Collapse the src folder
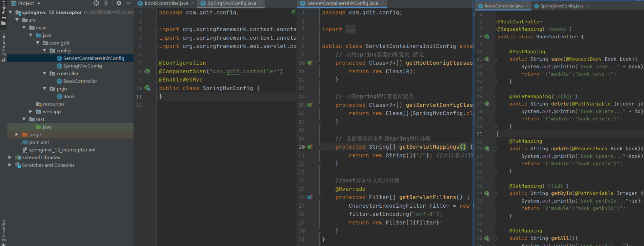Viewport: 644px width, 246px height. click(17, 20)
